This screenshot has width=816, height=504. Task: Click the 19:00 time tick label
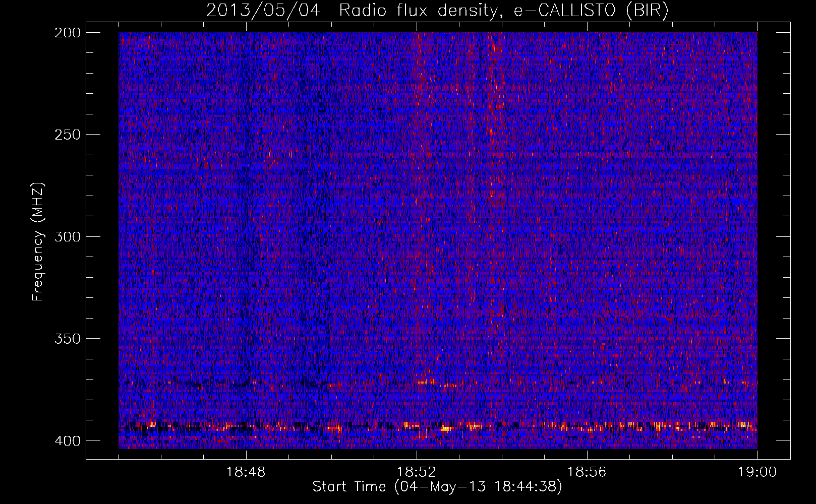click(757, 472)
